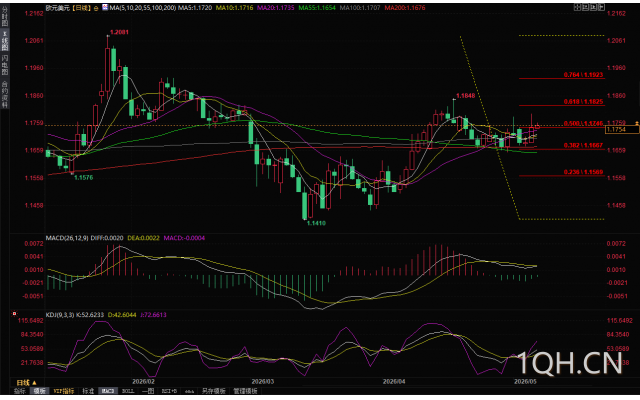The image size is (640, 400).
Task: Click the purple MACD:-0.0004 readout
Action: point(184,238)
